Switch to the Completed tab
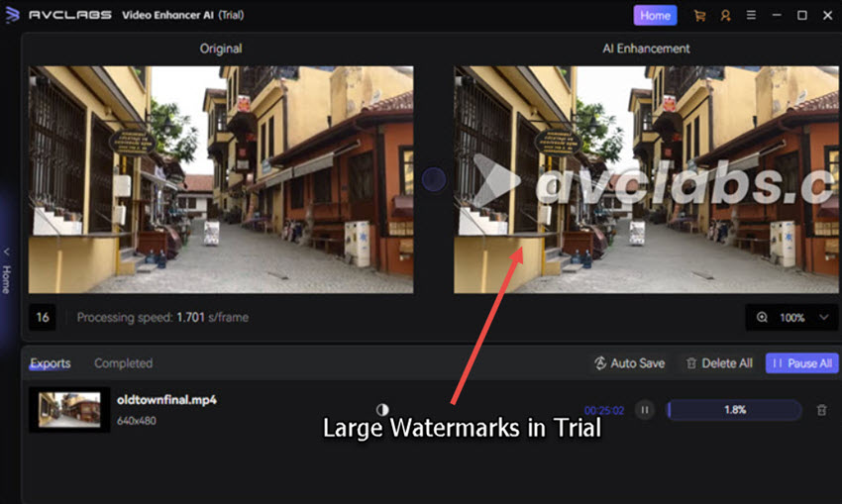Viewport: 842px width, 504px height. 123,363
